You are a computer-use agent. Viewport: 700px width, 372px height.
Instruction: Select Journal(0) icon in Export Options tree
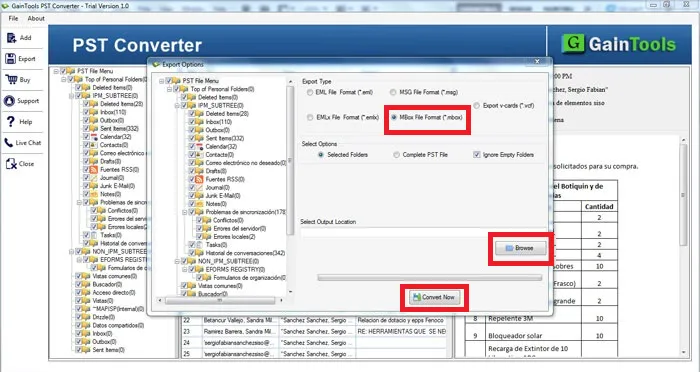click(200, 187)
